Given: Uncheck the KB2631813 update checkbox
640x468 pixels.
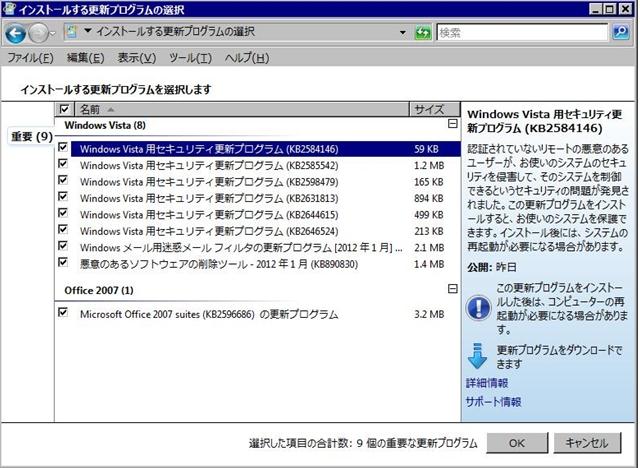Looking at the screenshot, I should [63, 196].
